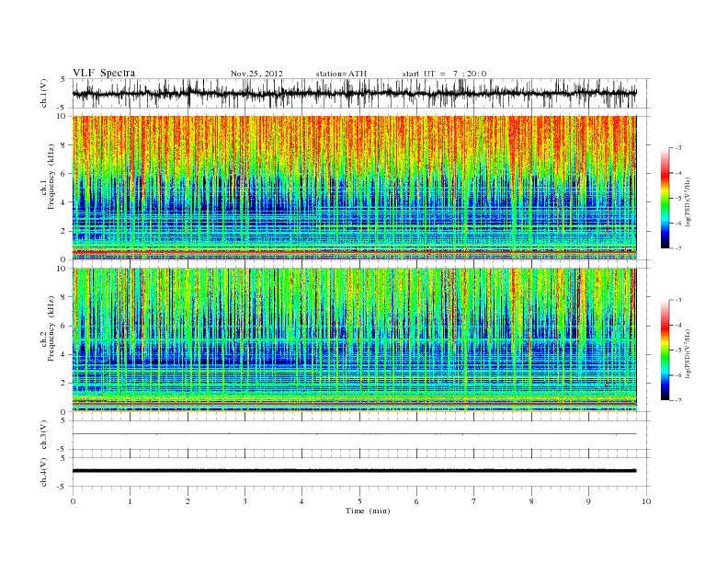Select the "Nov.25, 2012" date text

256,74
